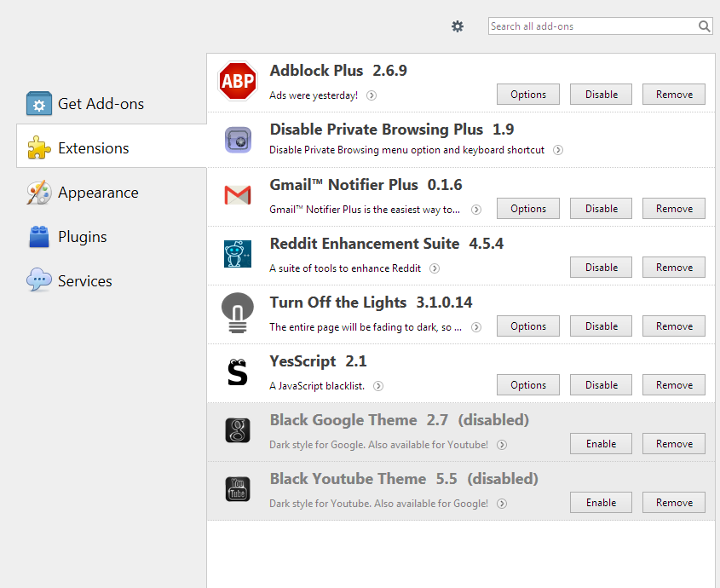Click the YesScript S icon
The width and height of the screenshot is (720, 588).
[x=238, y=372]
